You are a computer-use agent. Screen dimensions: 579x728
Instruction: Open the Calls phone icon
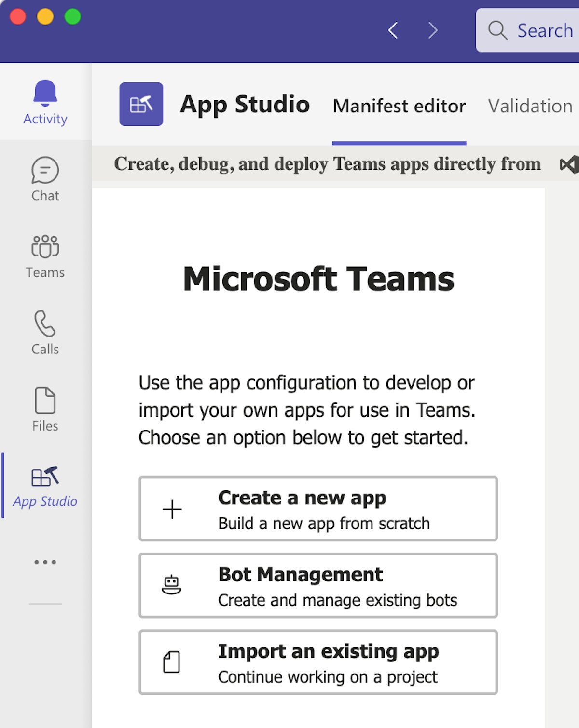pos(45,324)
